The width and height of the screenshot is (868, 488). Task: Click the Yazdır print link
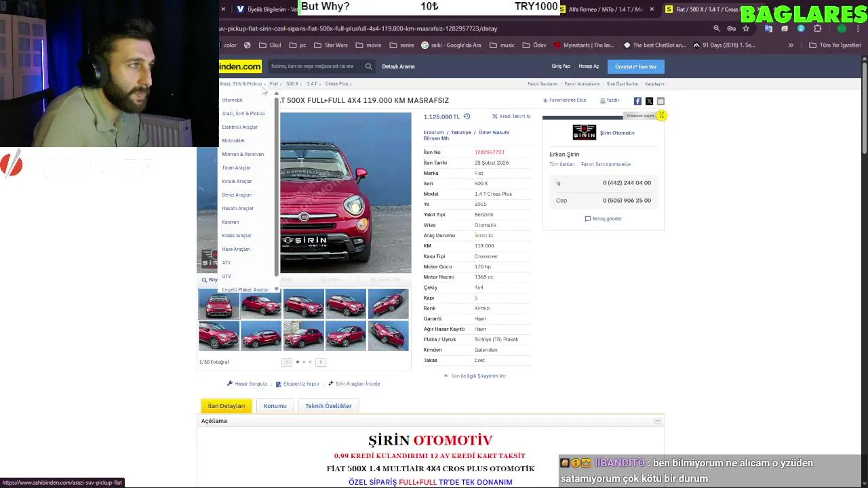610,100
